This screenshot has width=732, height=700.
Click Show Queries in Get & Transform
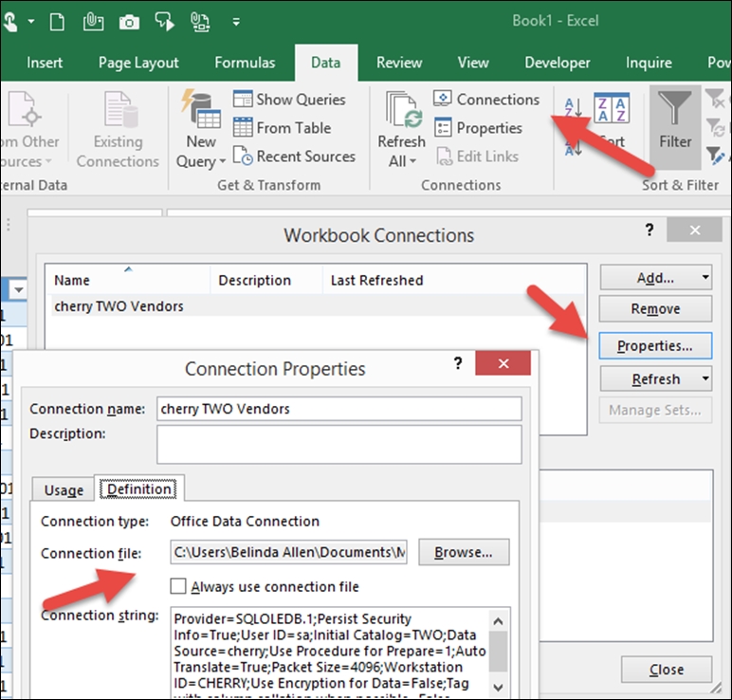[289, 99]
